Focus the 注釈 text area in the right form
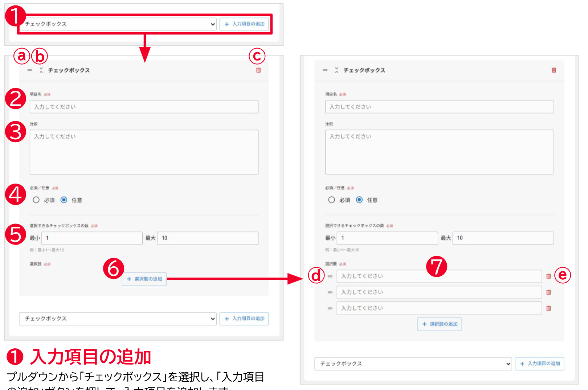This screenshot has width=588, height=390. tap(440, 152)
